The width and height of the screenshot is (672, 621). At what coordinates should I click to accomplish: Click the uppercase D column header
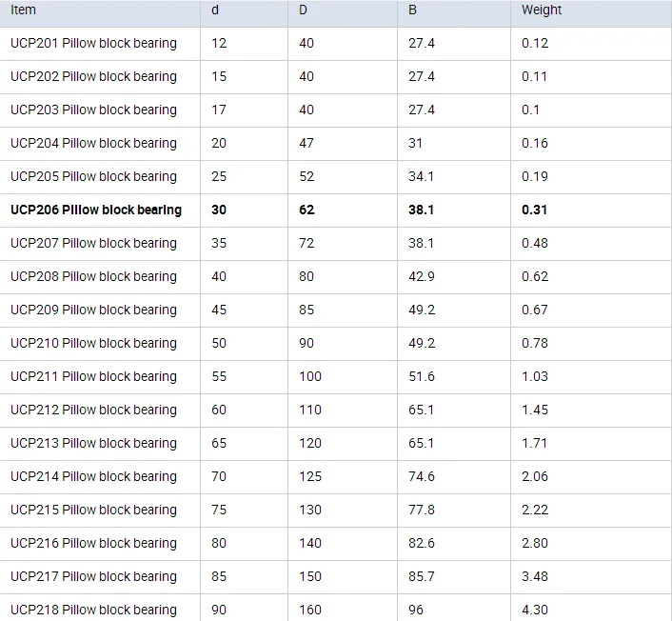pos(304,10)
